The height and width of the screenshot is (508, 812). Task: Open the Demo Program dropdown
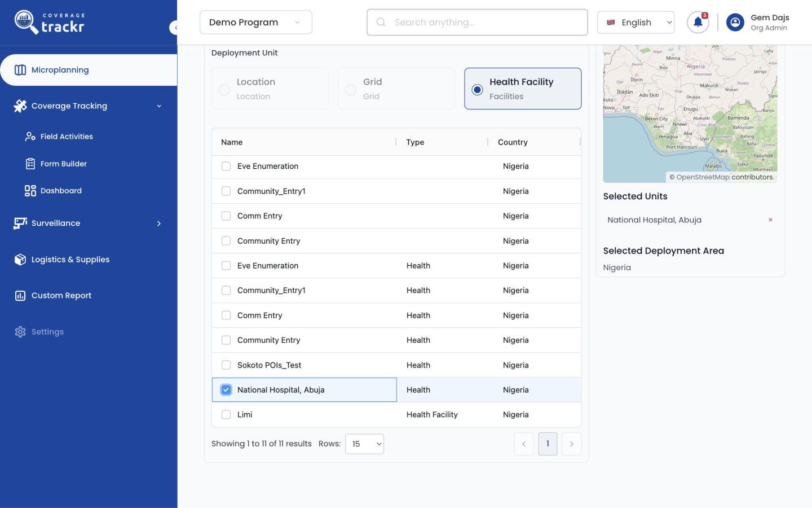pos(256,23)
